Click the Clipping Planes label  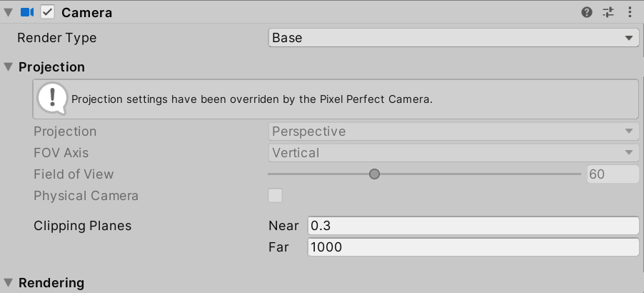(82, 226)
